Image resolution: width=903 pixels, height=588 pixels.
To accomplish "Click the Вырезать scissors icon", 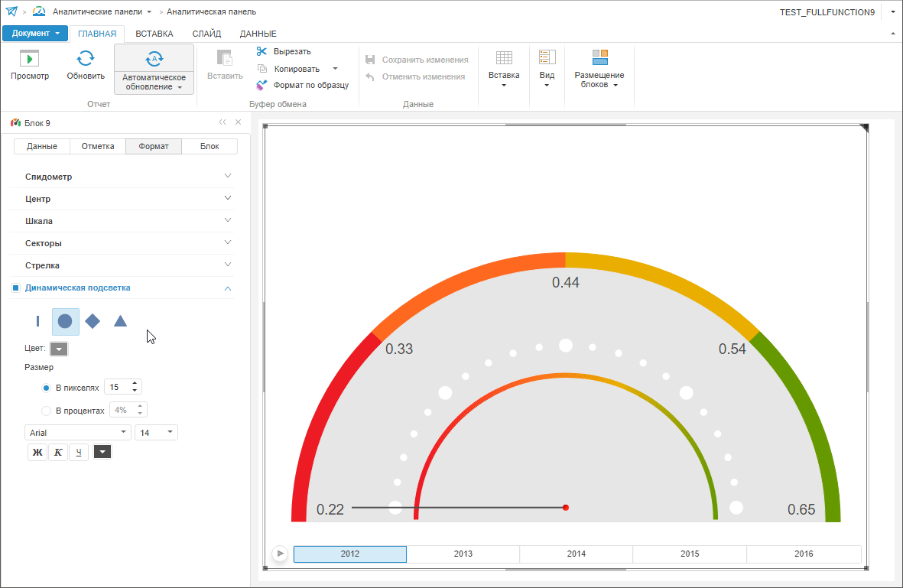I will 262,51.
